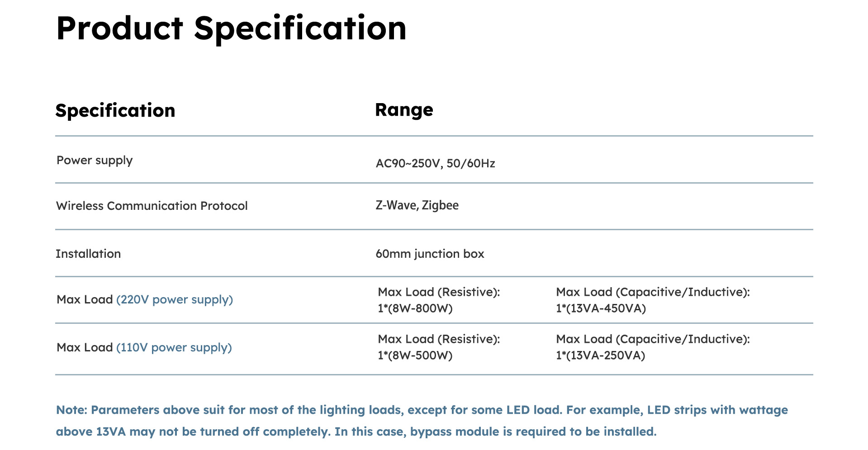Viewport: 868px width, 450px height.
Task: Click the 1*(8W-800W) resistive load value
Action: tap(415, 308)
